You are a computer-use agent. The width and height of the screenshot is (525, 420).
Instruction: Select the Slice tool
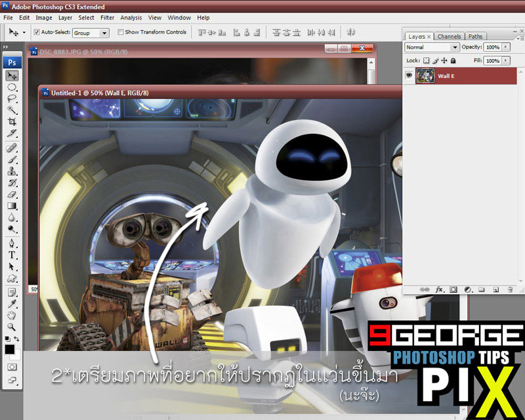click(x=12, y=133)
